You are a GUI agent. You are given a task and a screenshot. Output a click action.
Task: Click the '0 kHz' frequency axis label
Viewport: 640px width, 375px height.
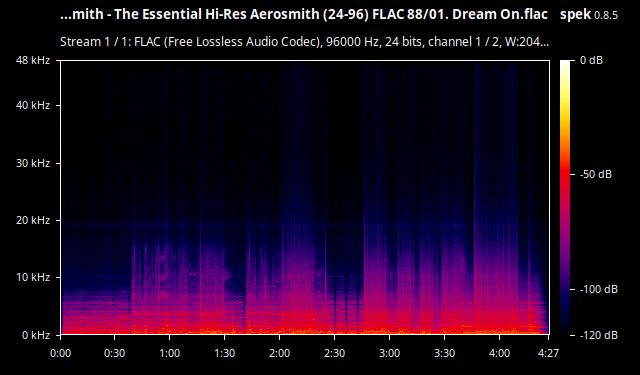[x=36, y=335]
